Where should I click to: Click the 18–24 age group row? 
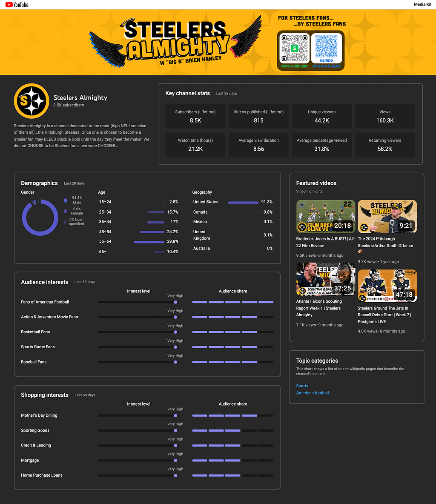point(138,202)
